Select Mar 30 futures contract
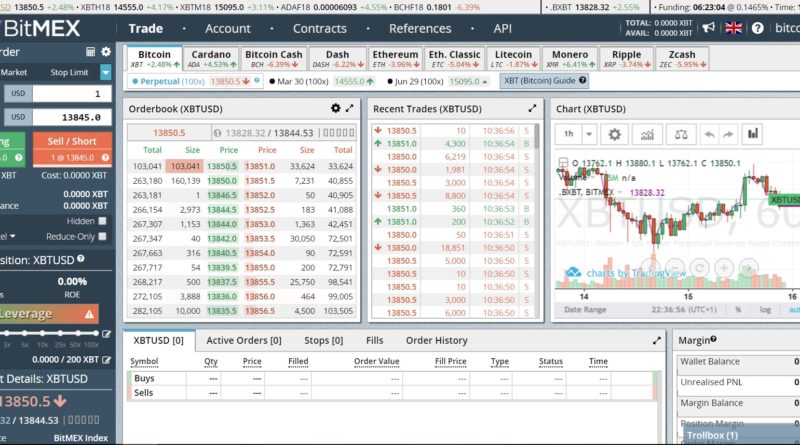The width and height of the screenshot is (800, 445). [x=322, y=81]
